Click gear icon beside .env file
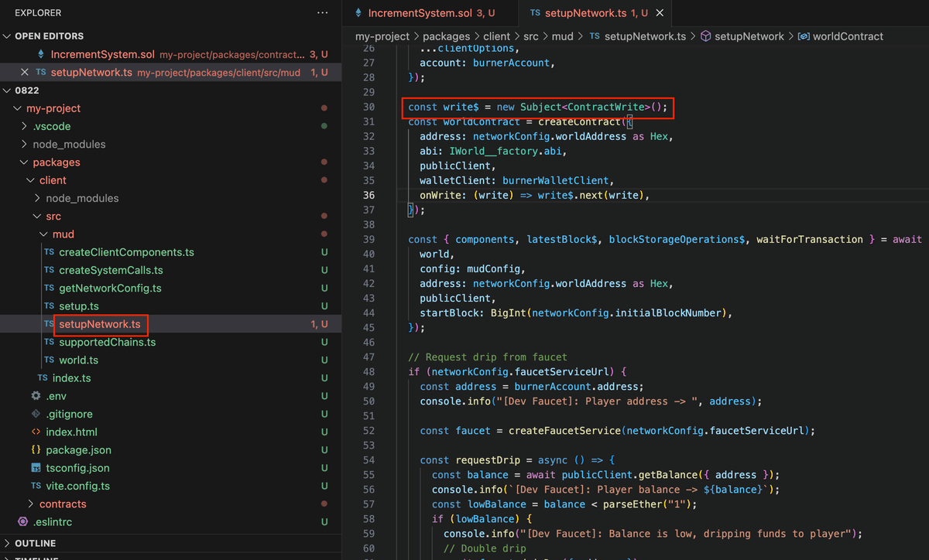The image size is (929, 560). point(36,396)
